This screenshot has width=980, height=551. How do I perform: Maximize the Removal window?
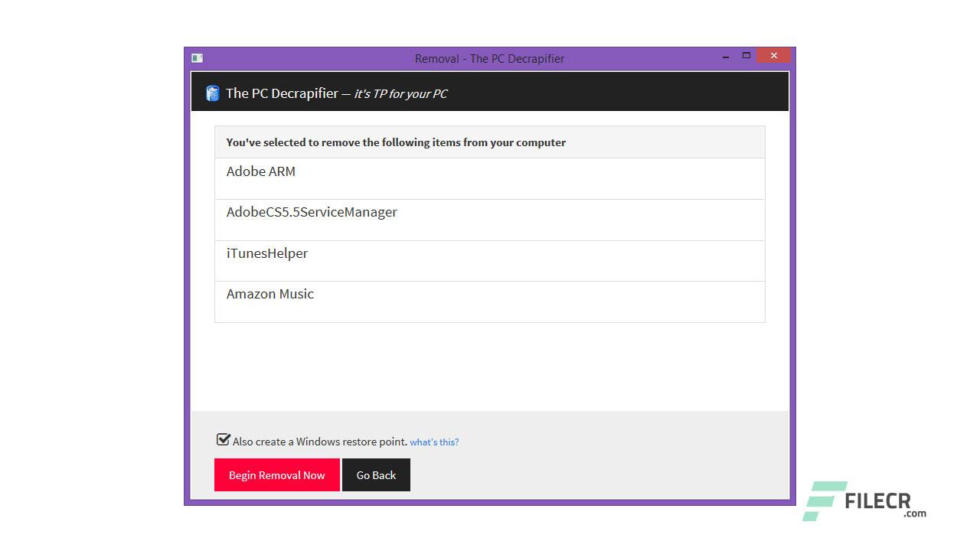(x=746, y=56)
